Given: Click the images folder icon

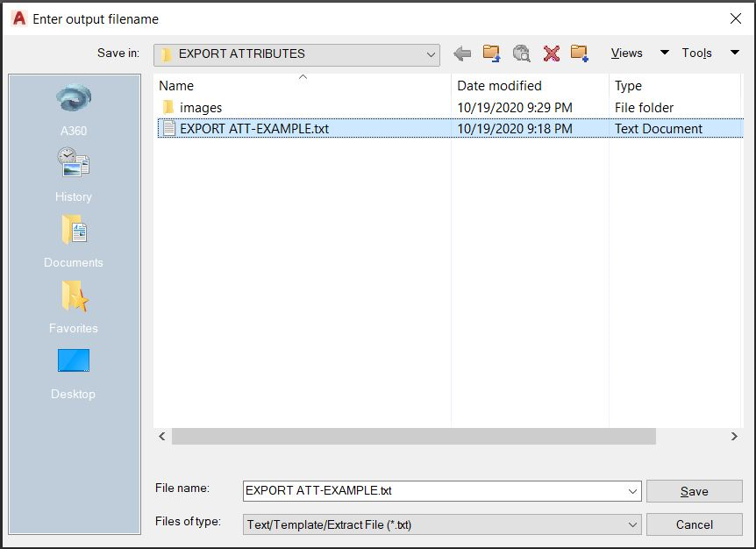Looking at the screenshot, I should (168, 107).
